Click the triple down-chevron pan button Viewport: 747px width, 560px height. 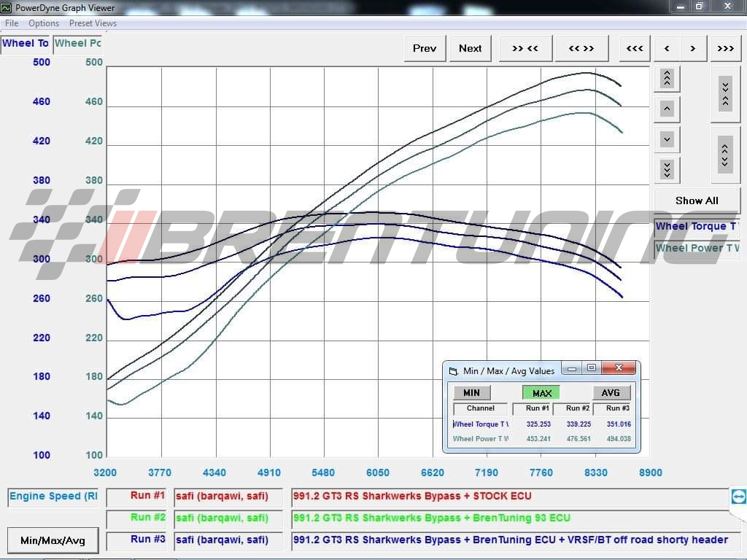[x=667, y=169]
